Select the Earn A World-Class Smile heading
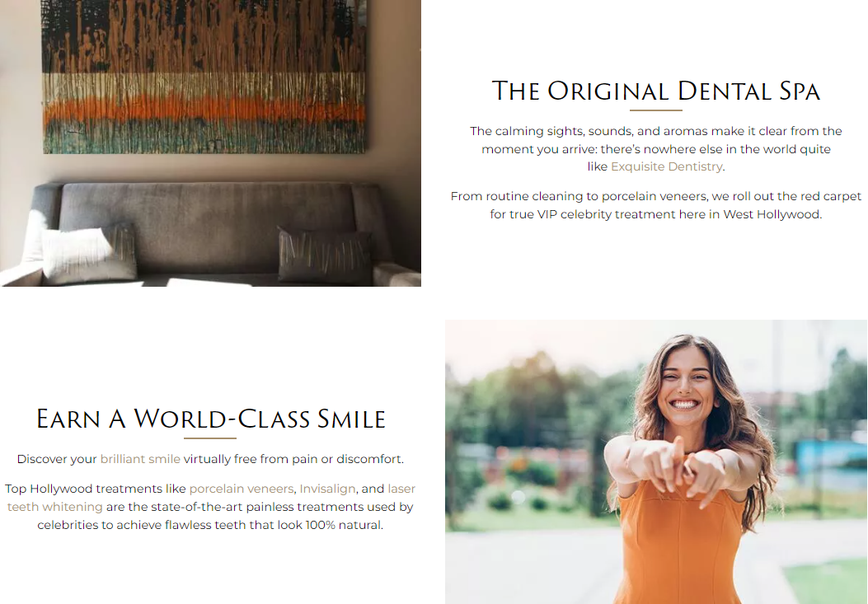868x604 pixels. pyautogui.click(x=210, y=419)
